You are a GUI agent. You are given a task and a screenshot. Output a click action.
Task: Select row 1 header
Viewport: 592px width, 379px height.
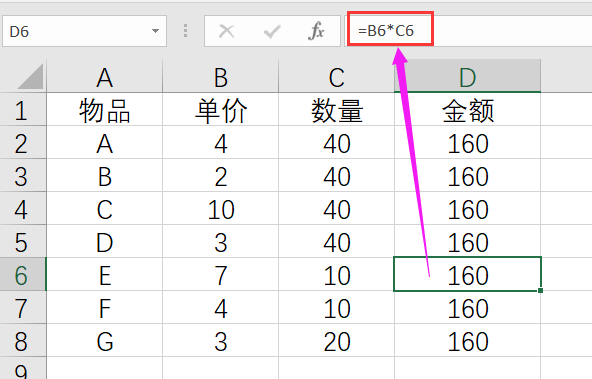(x=22, y=109)
